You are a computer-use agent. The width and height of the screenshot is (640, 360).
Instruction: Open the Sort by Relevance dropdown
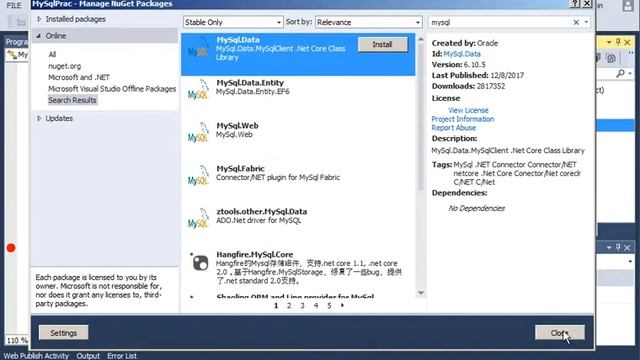(368, 22)
